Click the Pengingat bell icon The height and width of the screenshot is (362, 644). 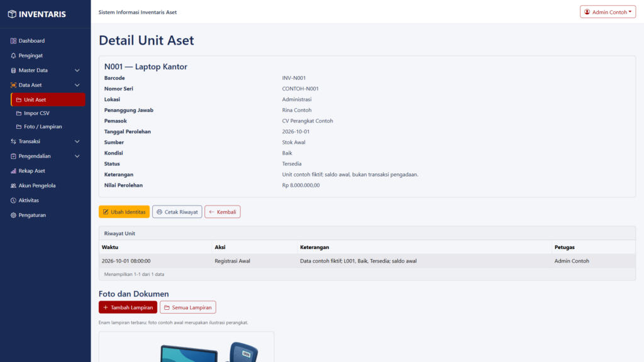(x=13, y=55)
